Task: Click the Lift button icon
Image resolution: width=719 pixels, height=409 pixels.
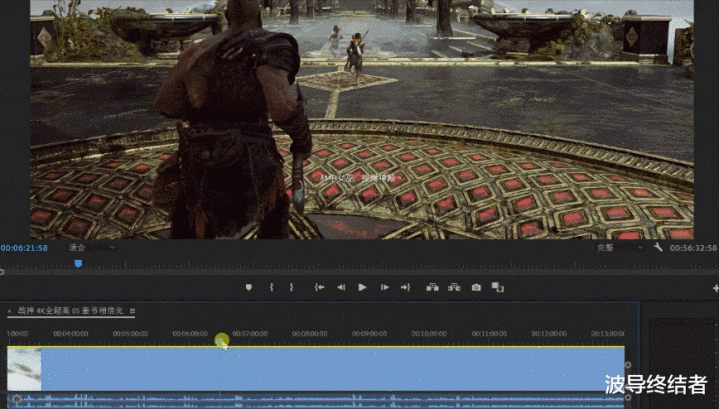Action: click(x=432, y=287)
